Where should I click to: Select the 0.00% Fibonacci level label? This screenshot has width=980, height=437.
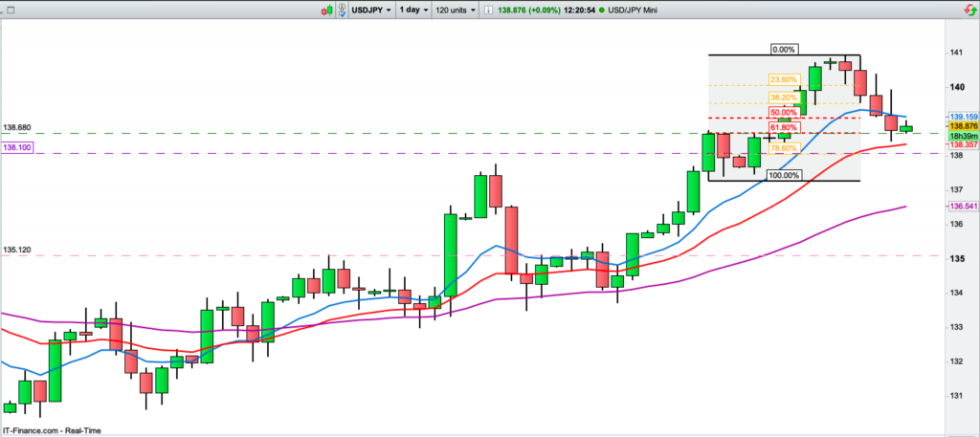point(783,49)
